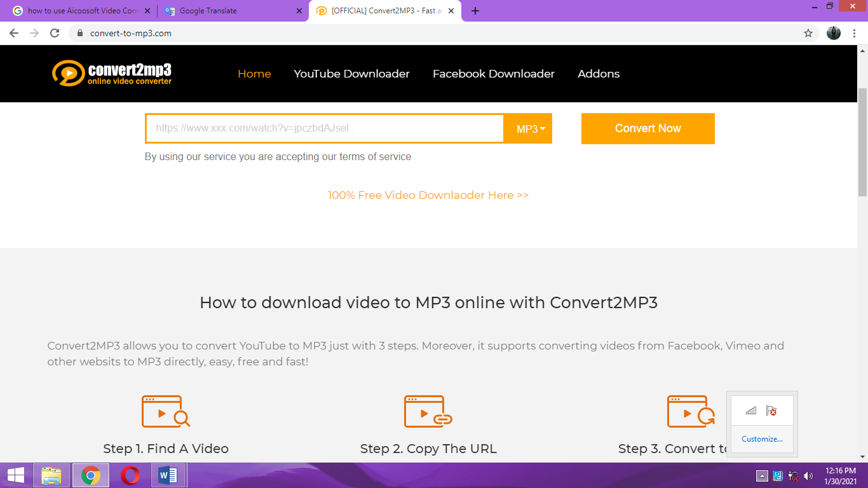Reload the current page
Screen dimensions: 868x488
55,33
